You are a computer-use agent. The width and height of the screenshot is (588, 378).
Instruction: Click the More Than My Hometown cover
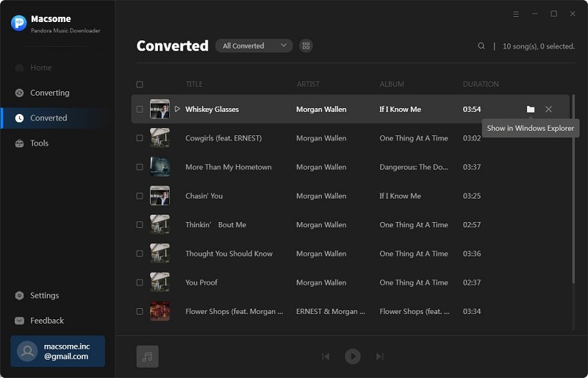pos(159,167)
